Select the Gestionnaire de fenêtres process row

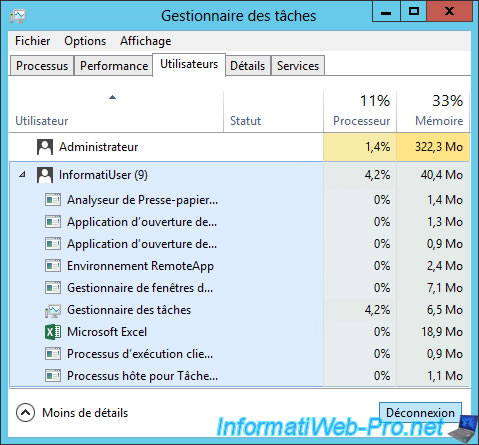click(239, 288)
